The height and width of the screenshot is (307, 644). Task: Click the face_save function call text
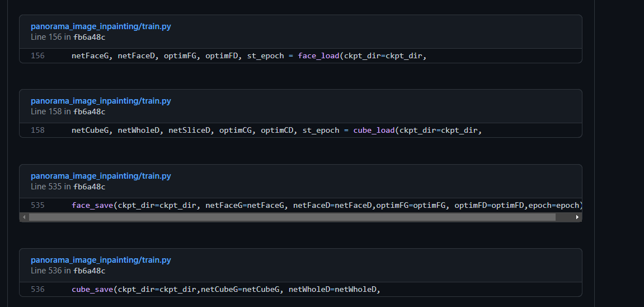click(92, 205)
